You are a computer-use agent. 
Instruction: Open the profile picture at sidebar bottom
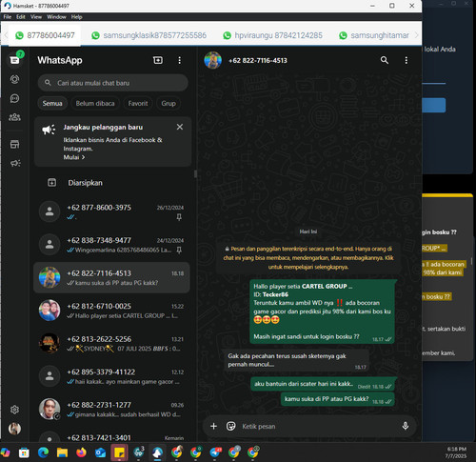coord(14,429)
